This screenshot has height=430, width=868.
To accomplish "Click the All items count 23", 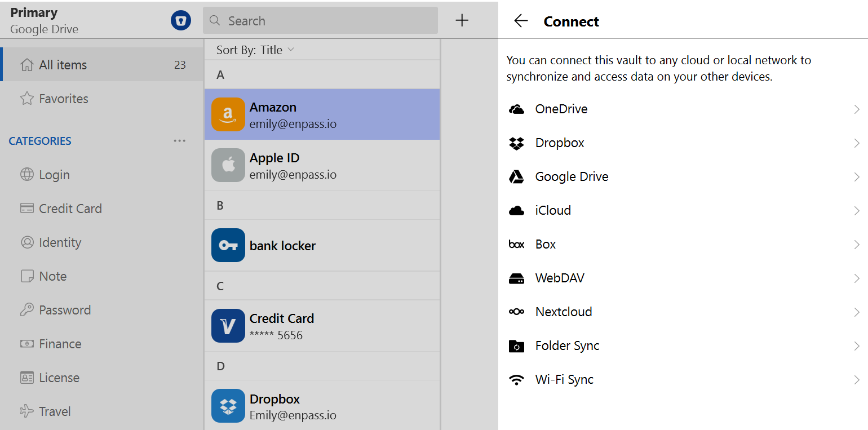I will coord(180,65).
